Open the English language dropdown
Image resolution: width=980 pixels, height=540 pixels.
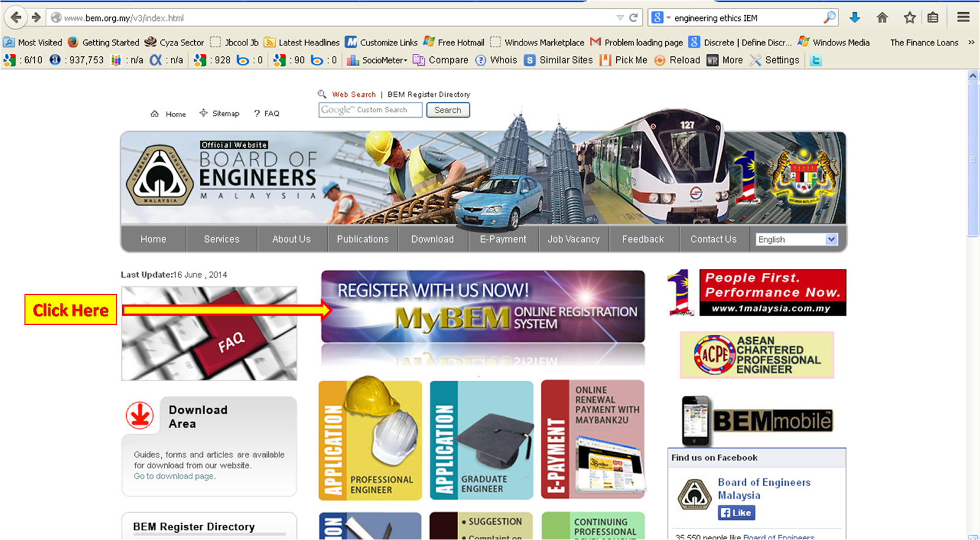tap(796, 239)
